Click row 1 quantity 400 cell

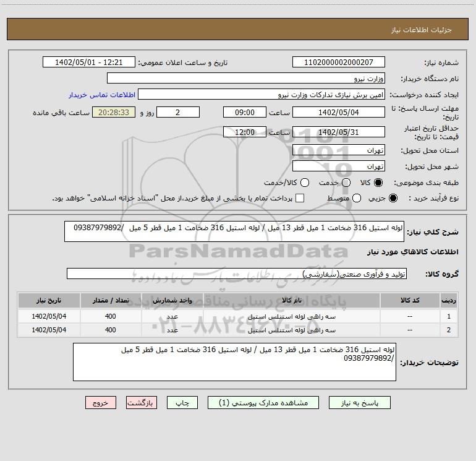[x=111, y=316]
